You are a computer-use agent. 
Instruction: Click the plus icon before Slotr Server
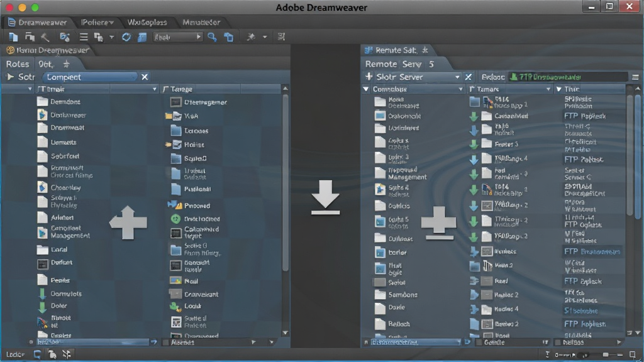pos(369,77)
